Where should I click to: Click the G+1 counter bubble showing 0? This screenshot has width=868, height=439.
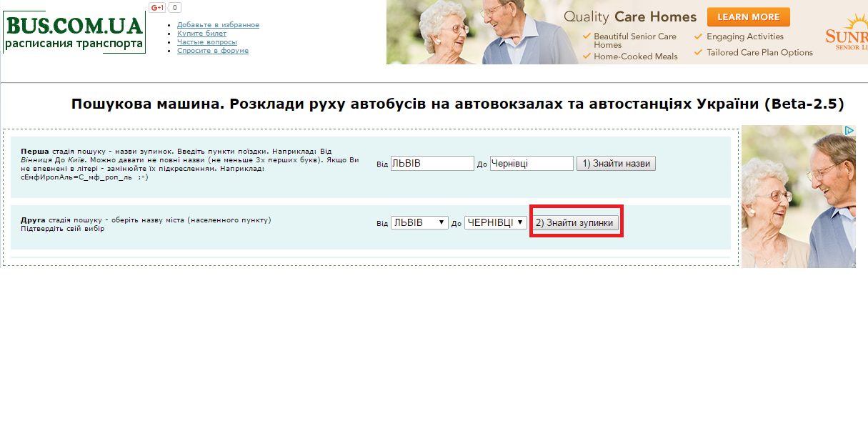(175, 8)
